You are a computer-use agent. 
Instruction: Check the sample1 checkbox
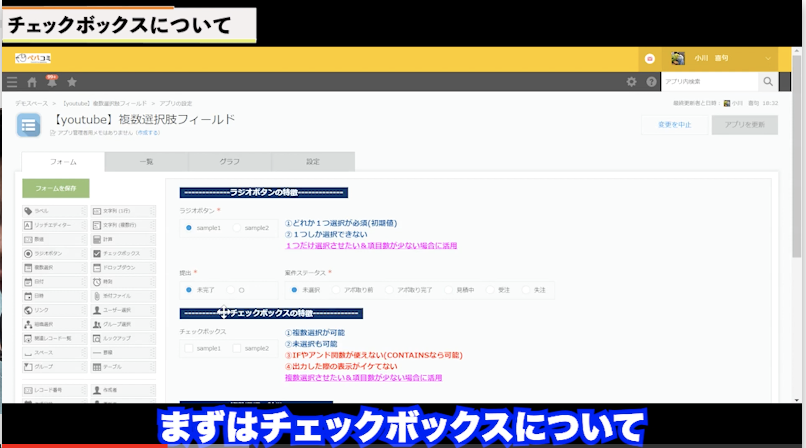point(189,348)
